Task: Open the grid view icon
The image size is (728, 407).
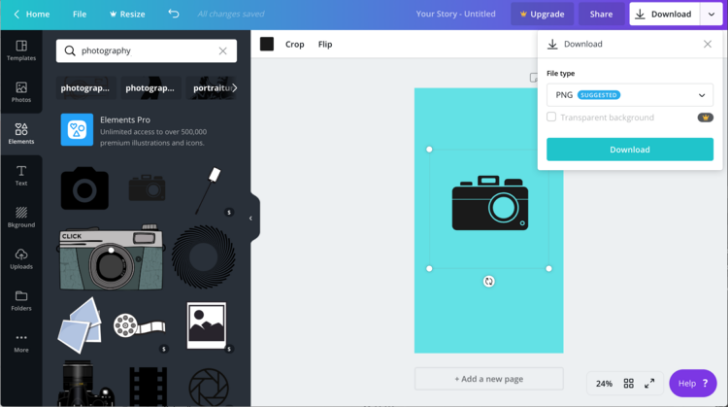Action: point(629,383)
